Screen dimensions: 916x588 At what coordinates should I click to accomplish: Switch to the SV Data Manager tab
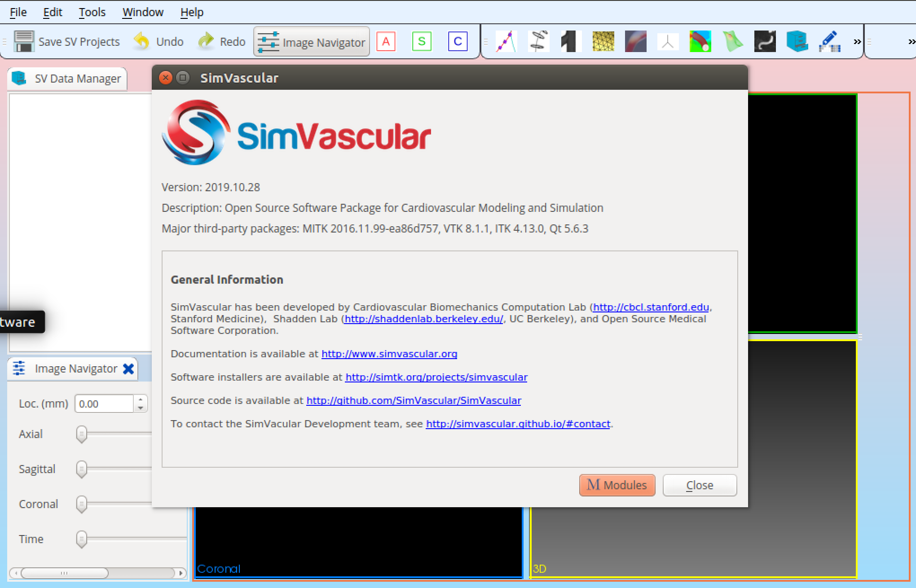point(67,79)
